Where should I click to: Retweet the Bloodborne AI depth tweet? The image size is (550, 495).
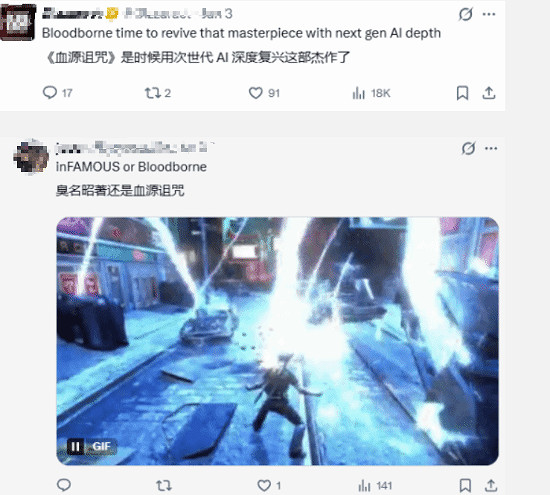(157, 93)
